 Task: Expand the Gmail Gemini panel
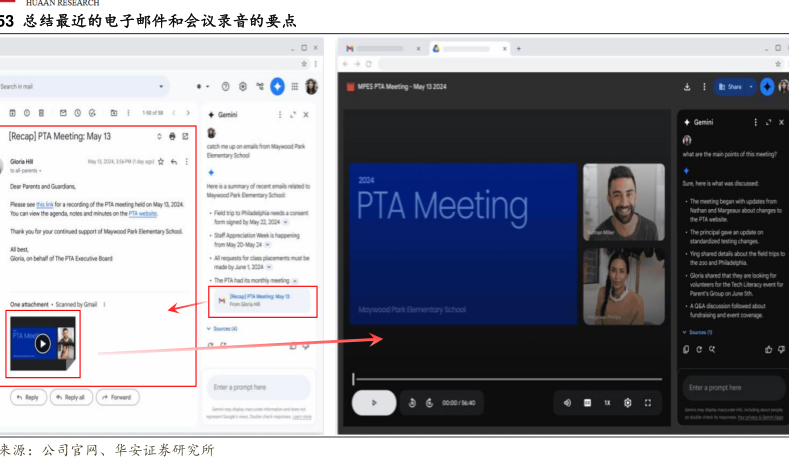click(x=293, y=115)
